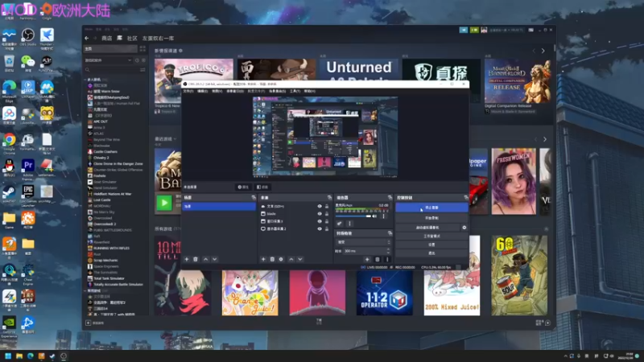Open 112 Operator game thumbnail
The width and height of the screenshot is (644, 362).
tap(385, 293)
